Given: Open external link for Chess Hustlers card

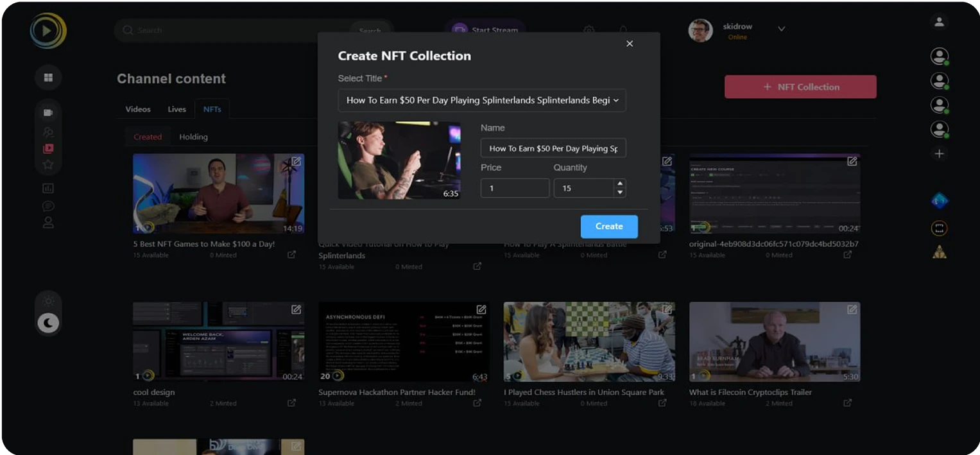Looking at the screenshot, I should (662, 403).
